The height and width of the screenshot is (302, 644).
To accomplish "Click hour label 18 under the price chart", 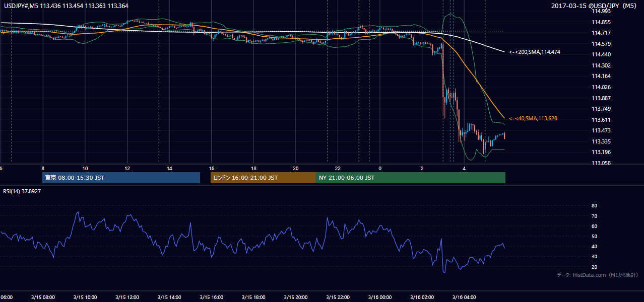I will tap(253, 168).
